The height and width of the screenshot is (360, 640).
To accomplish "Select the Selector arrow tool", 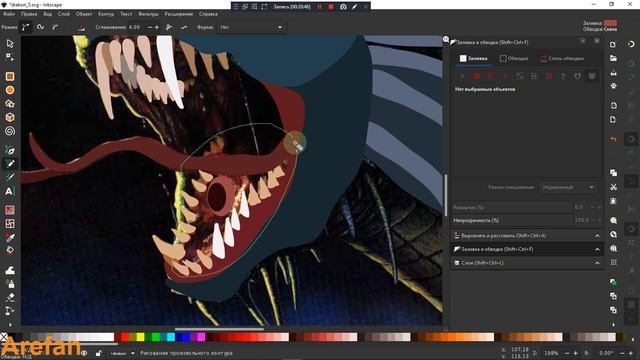I will (10, 44).
